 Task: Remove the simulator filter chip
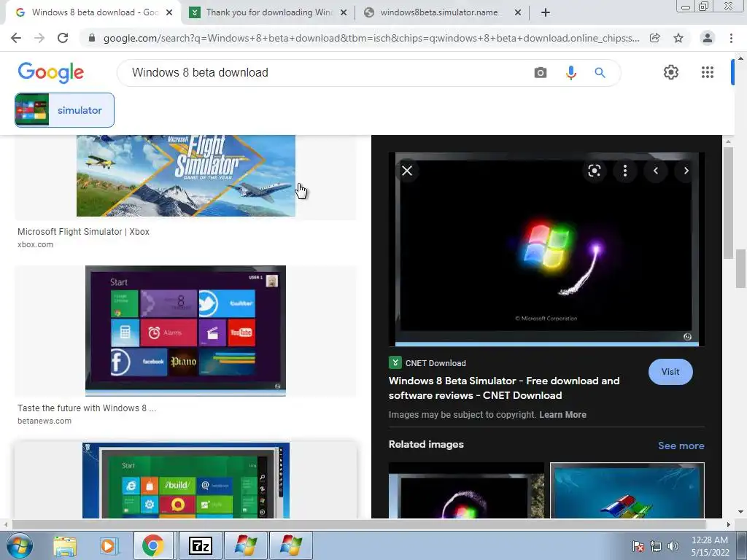(64, 110)
